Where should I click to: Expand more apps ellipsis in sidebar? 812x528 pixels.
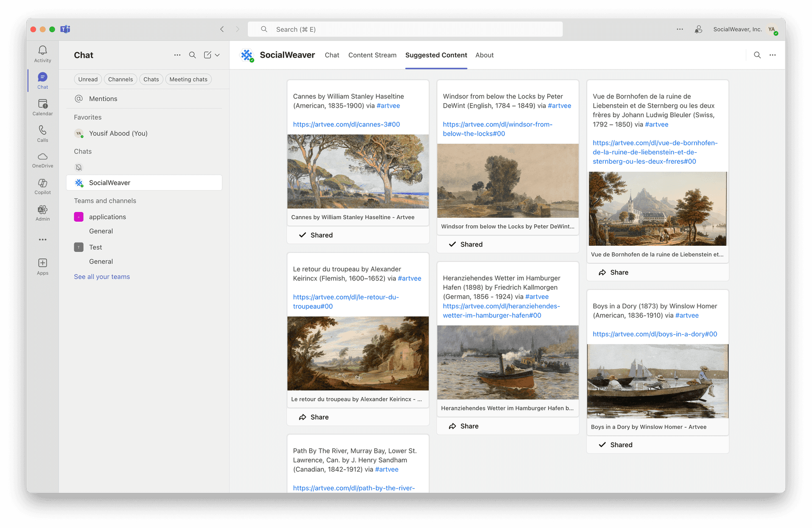(42, 239)
